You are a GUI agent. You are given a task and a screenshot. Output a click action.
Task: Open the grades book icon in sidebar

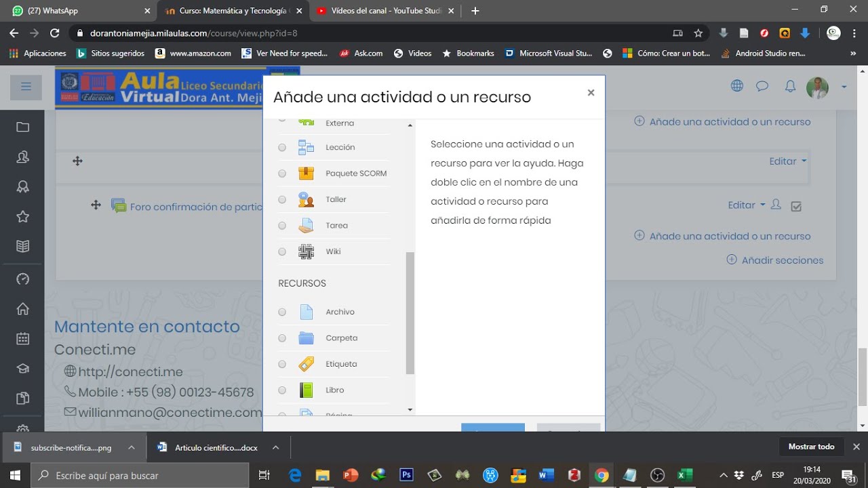[x=22, y=247]
